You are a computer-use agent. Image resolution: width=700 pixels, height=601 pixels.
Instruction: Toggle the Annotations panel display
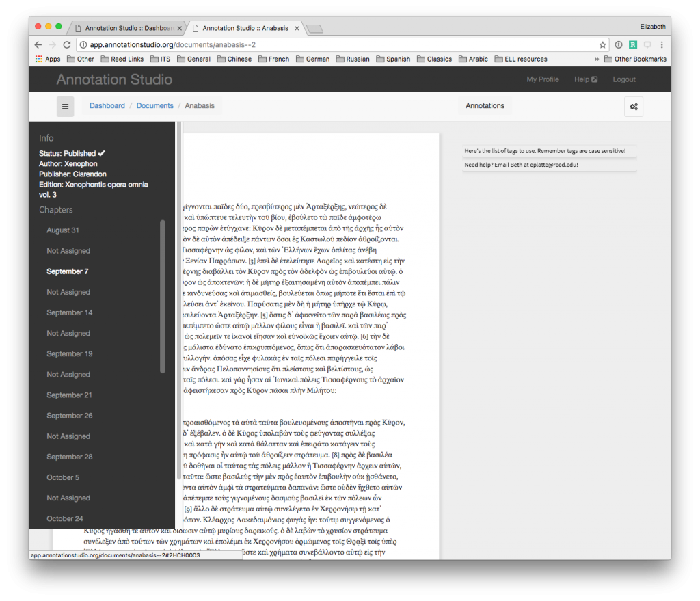tap(485, 105)
